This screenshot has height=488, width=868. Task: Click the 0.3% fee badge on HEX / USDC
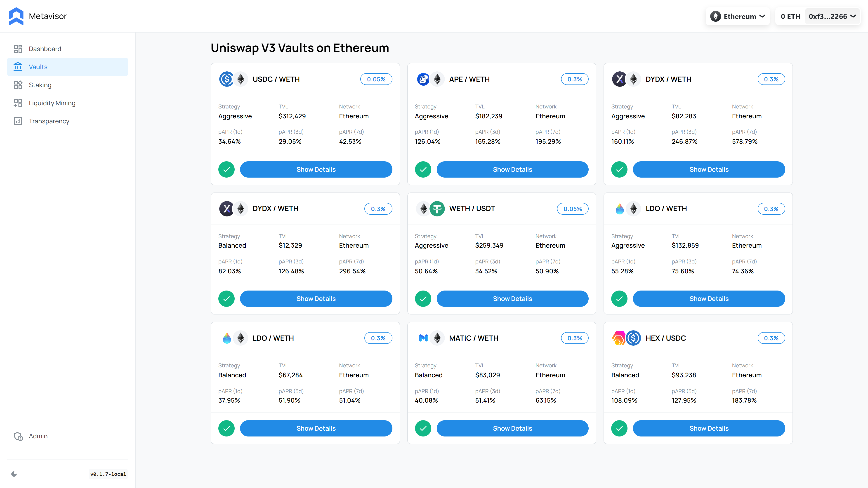(771, 338)
